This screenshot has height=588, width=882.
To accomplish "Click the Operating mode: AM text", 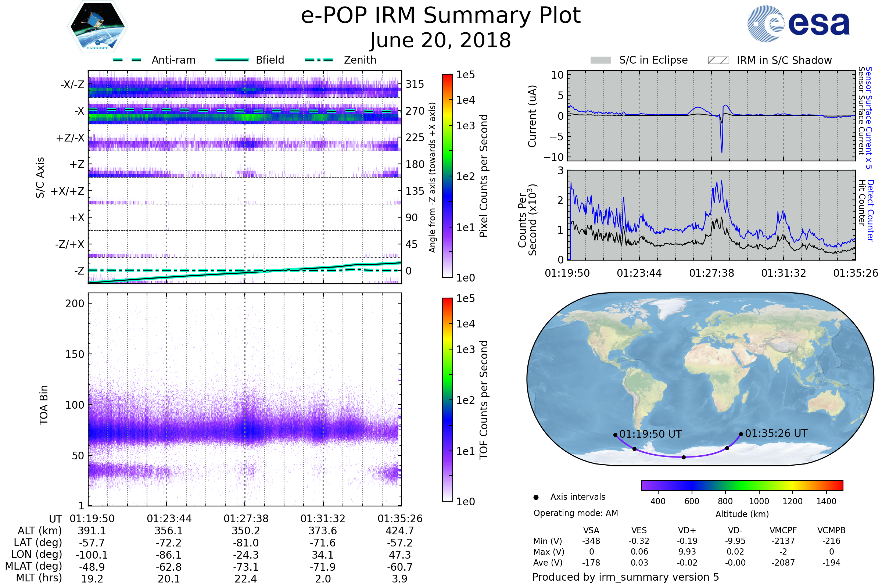I will pos(576,513).
